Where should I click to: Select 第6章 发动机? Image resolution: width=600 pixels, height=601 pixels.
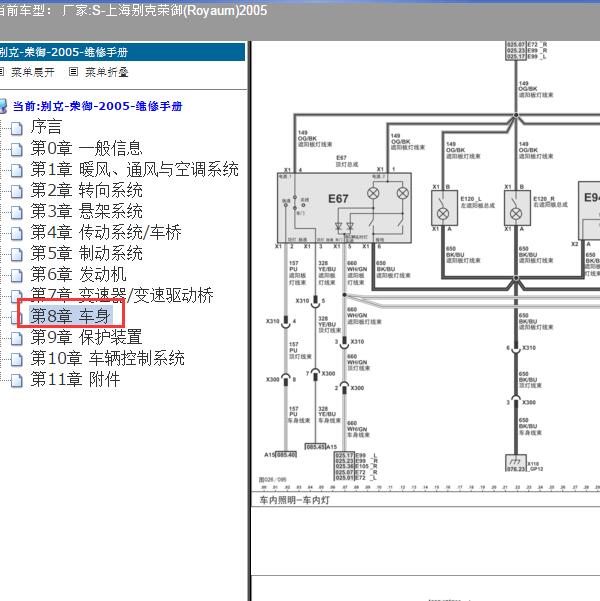[79, 274]
